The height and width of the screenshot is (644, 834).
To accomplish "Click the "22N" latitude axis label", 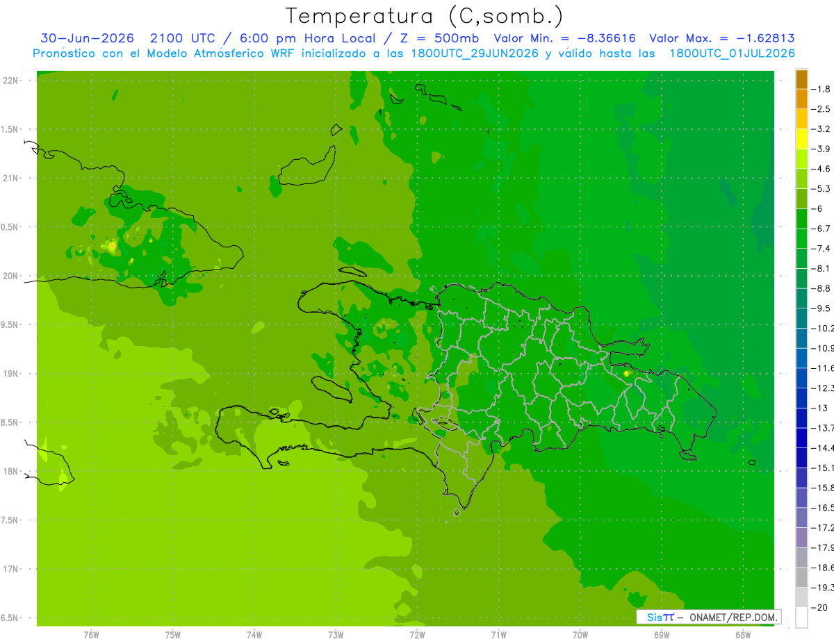I will tap(10, 81).
